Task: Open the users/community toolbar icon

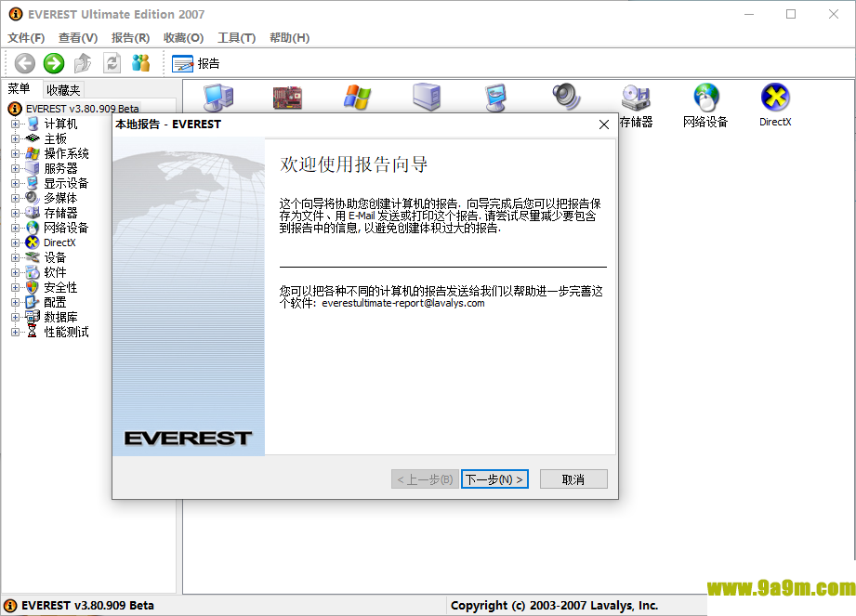Action: [141, 63]
